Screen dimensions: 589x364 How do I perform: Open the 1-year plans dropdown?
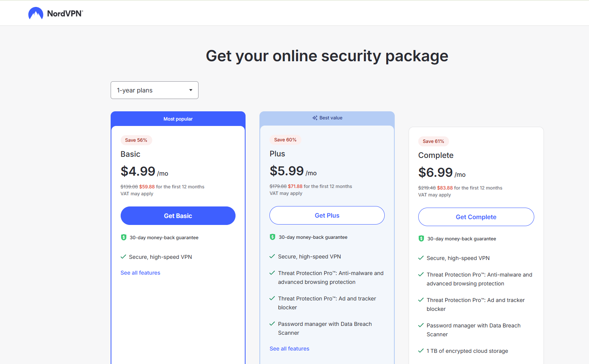[x=154, y=90]
